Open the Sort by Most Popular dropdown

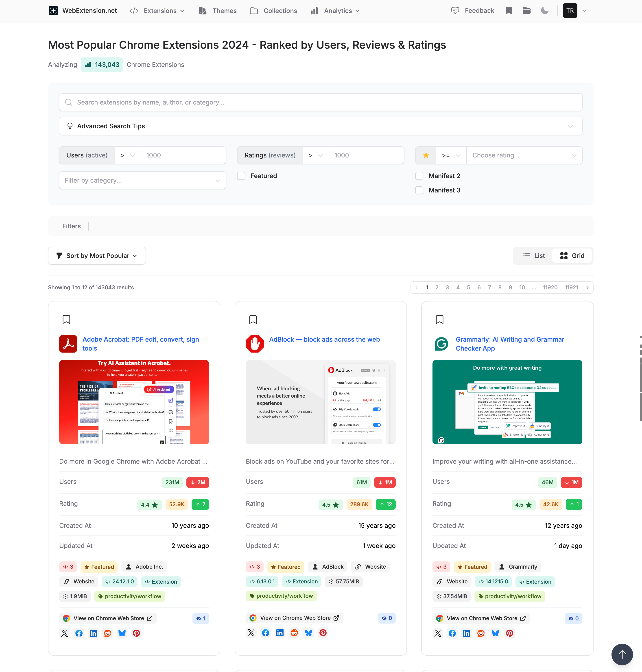tap(97, 256)
